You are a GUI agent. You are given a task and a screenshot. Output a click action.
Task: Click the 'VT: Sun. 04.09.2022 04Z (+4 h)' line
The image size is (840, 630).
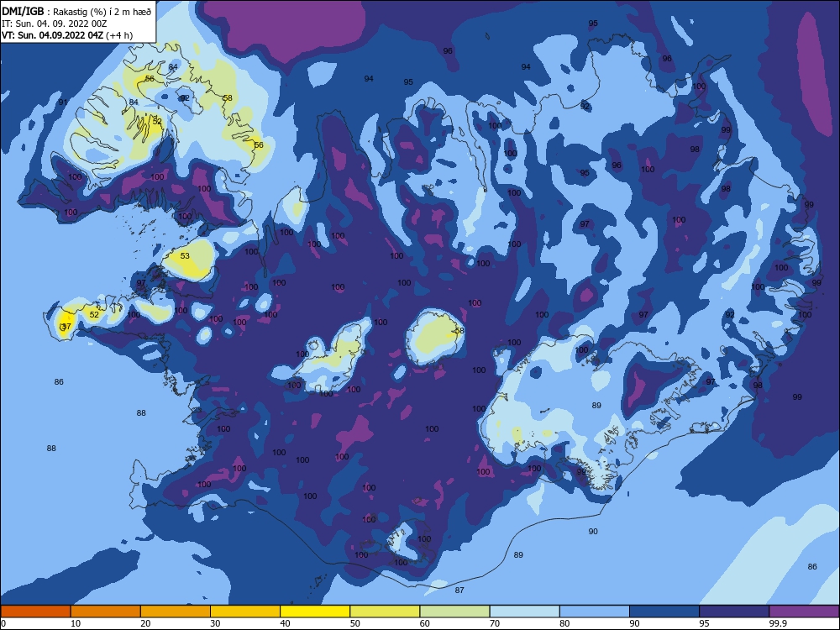(x=67, y=35)
